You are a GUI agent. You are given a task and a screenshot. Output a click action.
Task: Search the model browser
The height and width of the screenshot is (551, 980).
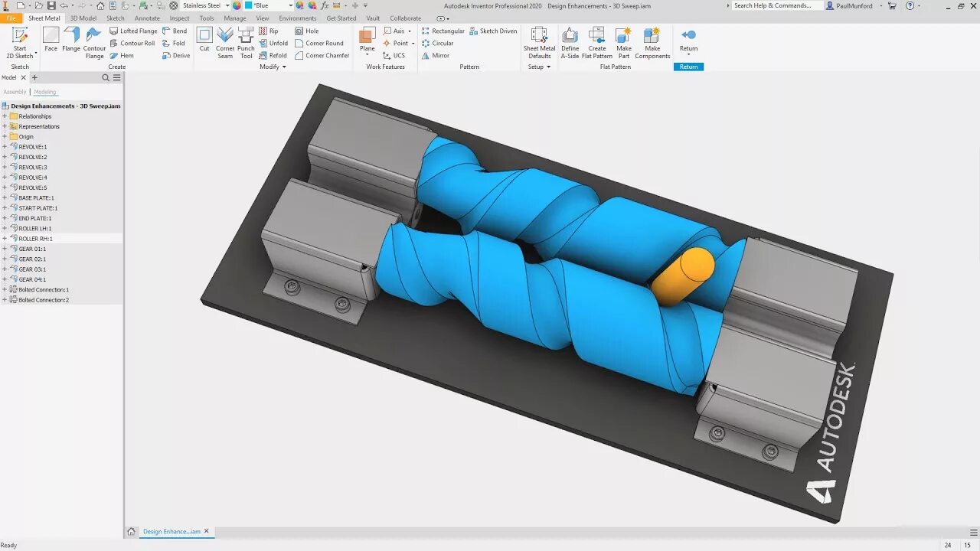pos(106,77)
